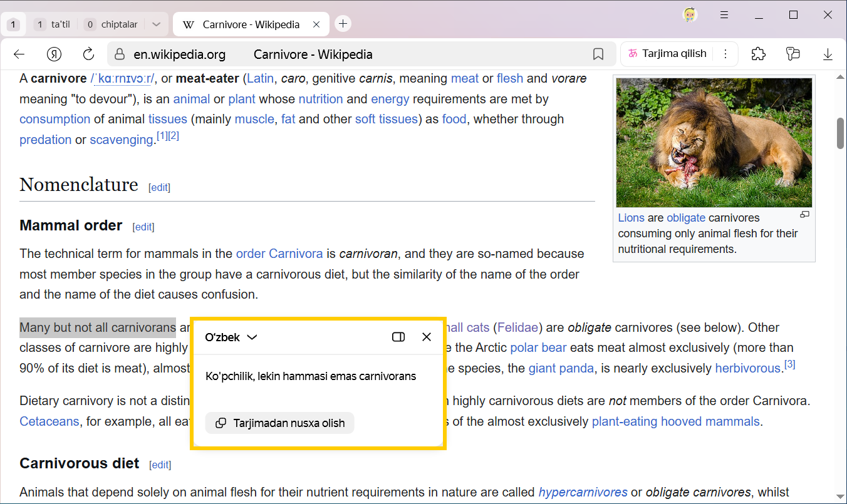This screenshot has width=847, height=504.
Task: Expand the O'zbek language dropdown
Action: pos(231,337)
